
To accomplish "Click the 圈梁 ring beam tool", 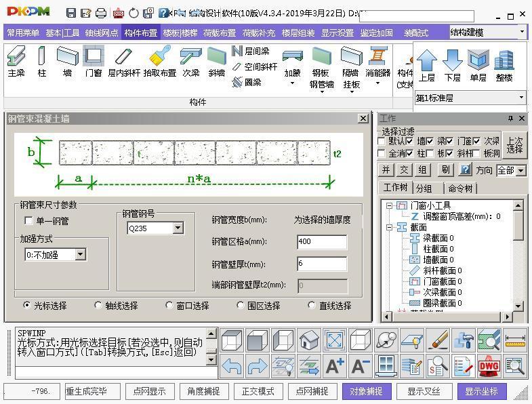I will click(x=247, y=82).
